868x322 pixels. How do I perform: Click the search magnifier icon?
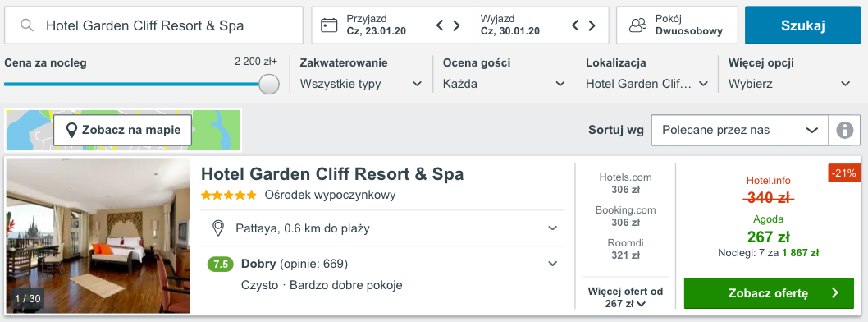(x=26, y=25)
